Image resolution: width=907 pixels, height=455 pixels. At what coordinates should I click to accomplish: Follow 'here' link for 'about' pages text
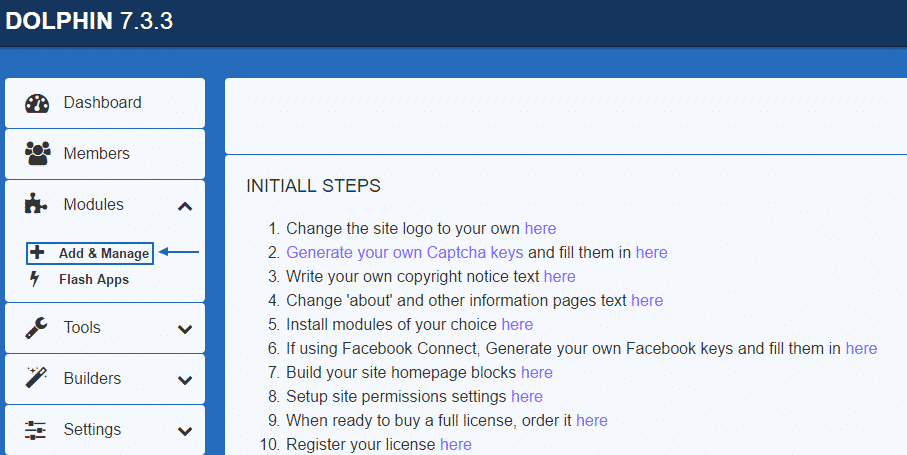tap(647, 301)
